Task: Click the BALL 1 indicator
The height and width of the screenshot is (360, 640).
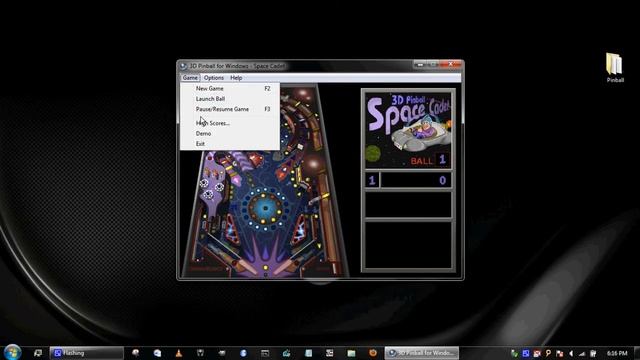Action: [x=429, y=160]
